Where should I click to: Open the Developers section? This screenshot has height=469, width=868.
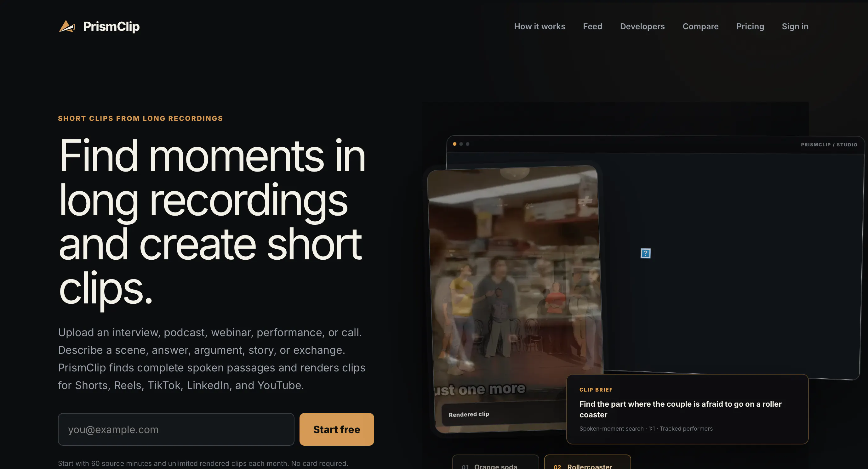[x=642, y=26]
